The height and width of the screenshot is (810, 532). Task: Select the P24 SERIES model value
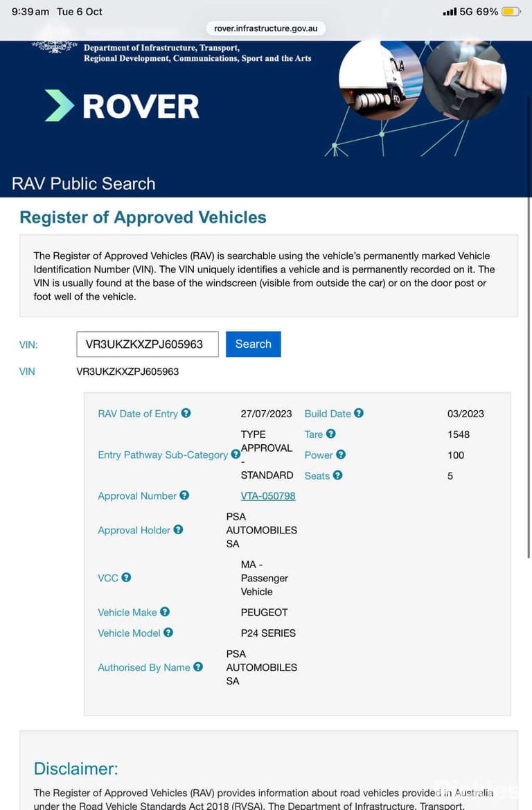click(x=268, y=633)
